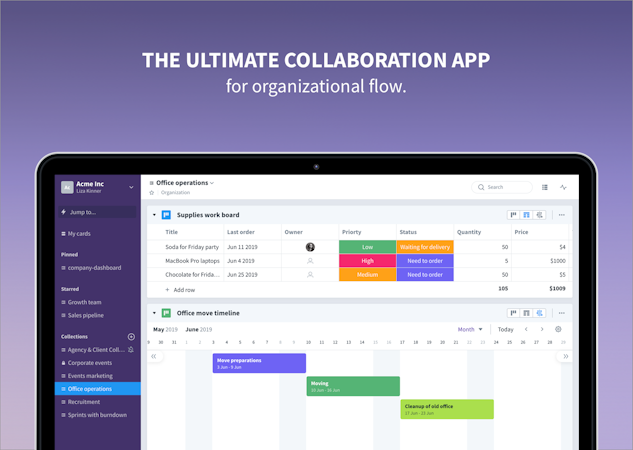Screen dimensions: 633x450
Task: Switch Office move timeline to table view
Action: 526,313
